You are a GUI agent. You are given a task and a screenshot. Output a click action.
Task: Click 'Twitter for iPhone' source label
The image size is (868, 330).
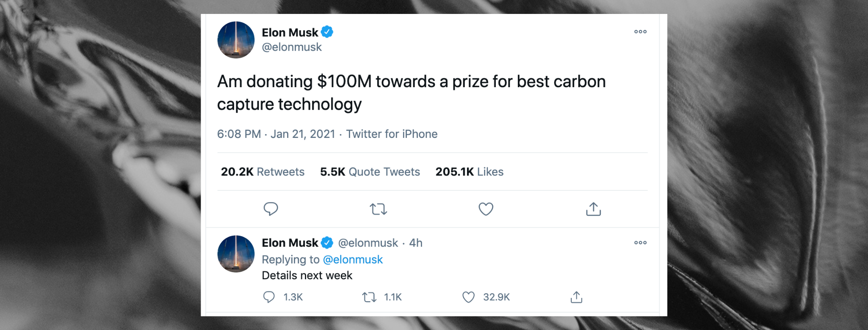pyautogui.click(x=392, y=134)
